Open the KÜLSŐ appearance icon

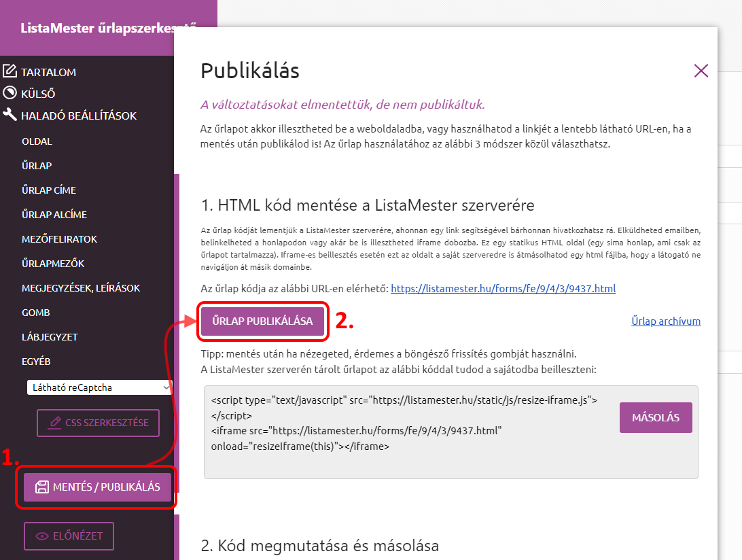coord(10,93)
